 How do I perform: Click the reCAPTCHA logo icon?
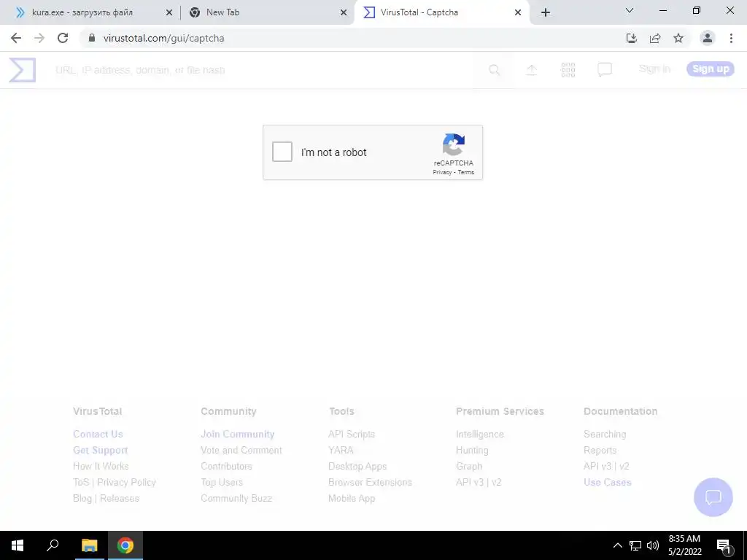(x=454, y=144)
